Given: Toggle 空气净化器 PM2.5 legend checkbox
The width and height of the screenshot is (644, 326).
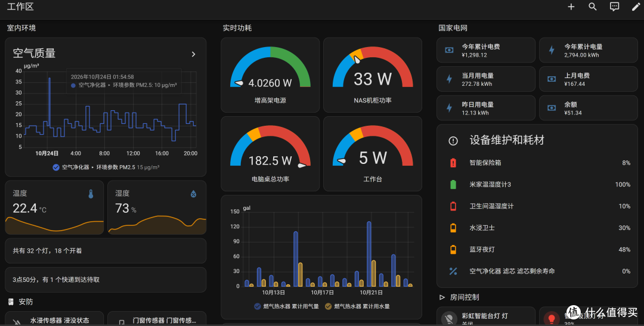Looking at the screenshot, I should click(56, 167).
